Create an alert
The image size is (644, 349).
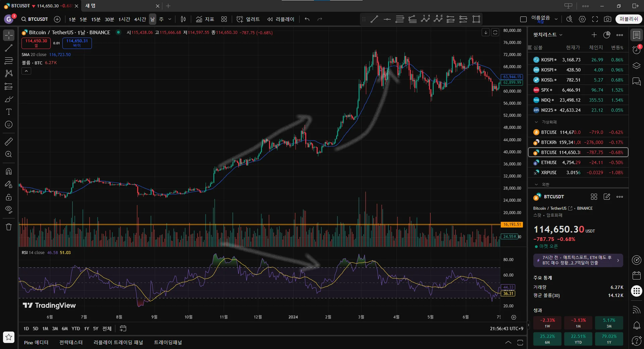pyautogui.click(x=248, y=19)
